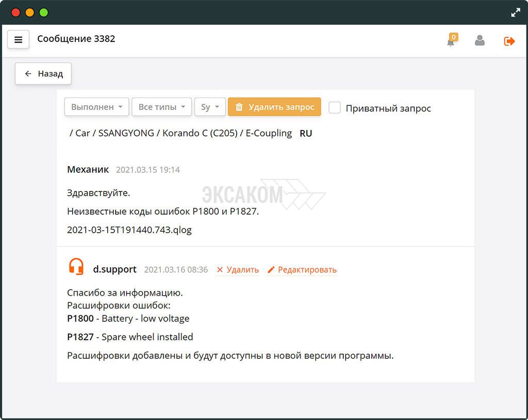The image size is (528, 420).
Task: Open the hamburger menu
Action: (19, 40)
